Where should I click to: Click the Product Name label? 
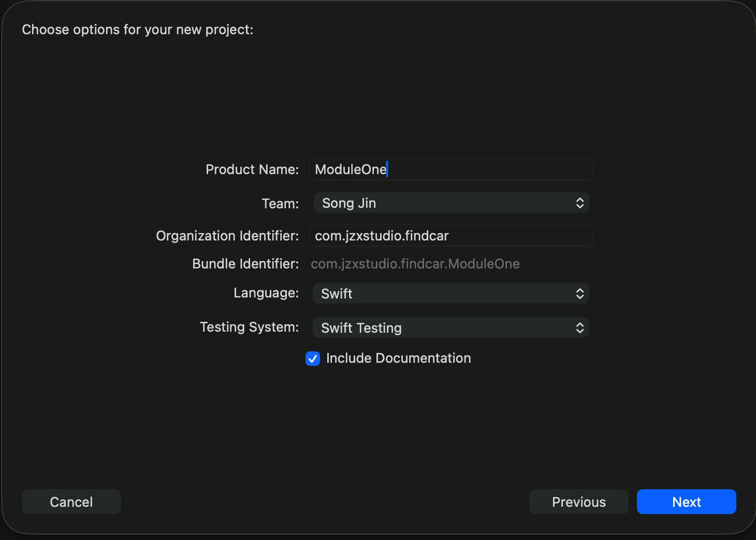pos(252,169)
